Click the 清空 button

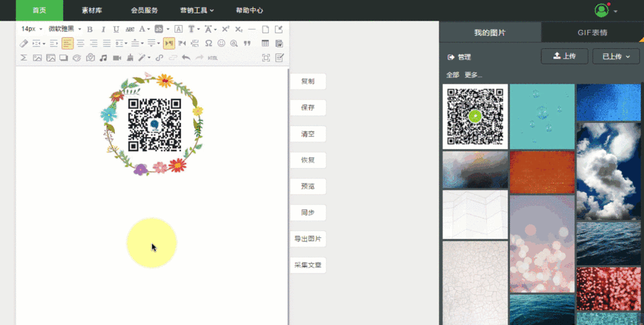click(x=308, y=134)
